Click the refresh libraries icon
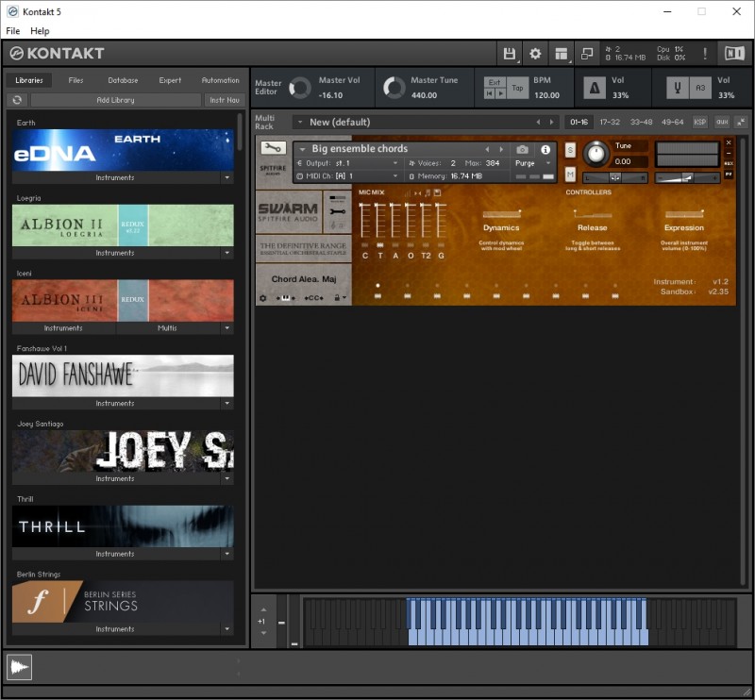 (17, 100)
